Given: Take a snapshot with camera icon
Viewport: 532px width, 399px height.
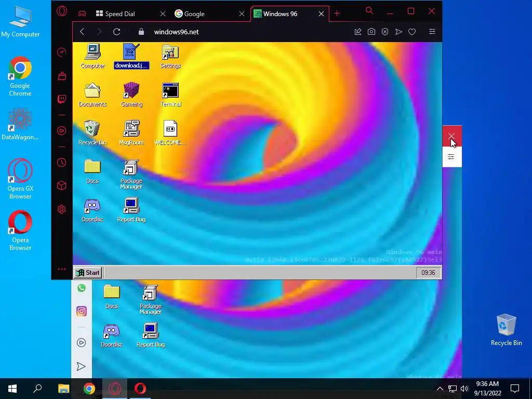Looking at the screenshot, I should pyautogui.click(x=371, y=32).
